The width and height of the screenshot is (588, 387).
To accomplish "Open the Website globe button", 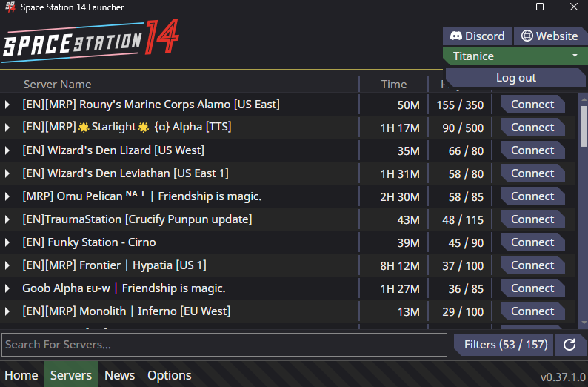I will 549,36.
